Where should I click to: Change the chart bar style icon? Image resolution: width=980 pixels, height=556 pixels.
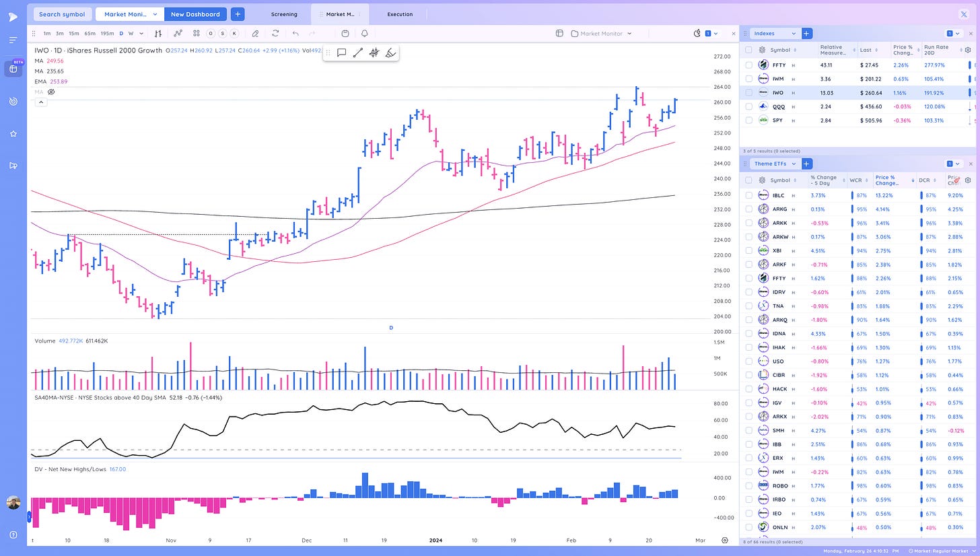(x=158, y=33)
